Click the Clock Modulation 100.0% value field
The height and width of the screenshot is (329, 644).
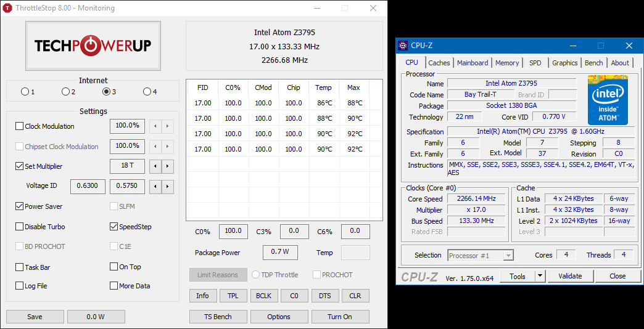(x=127, y=126)
